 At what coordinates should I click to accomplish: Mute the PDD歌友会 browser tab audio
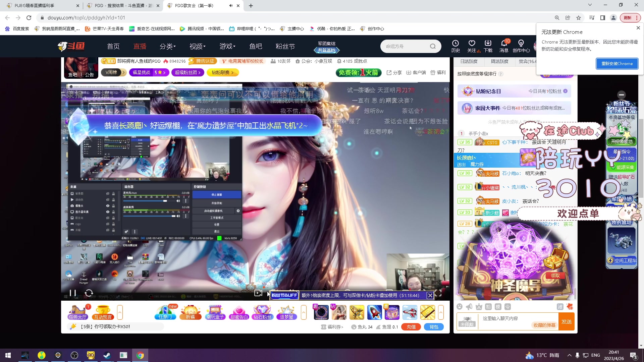(x=231, y=6)
